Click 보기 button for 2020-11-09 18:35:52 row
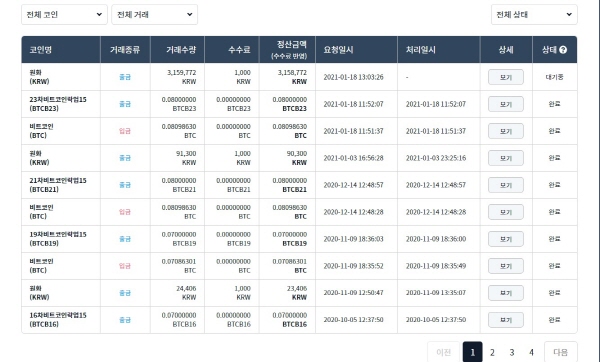Viewport: 600px width, 362px height. (x=505, y=266)
